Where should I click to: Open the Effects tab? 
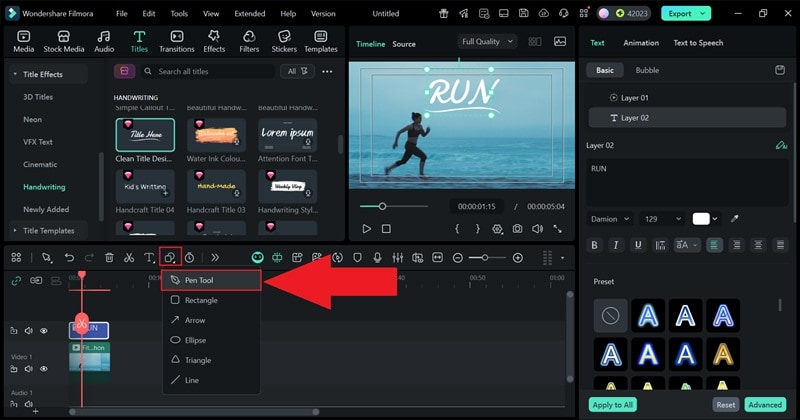214,41
